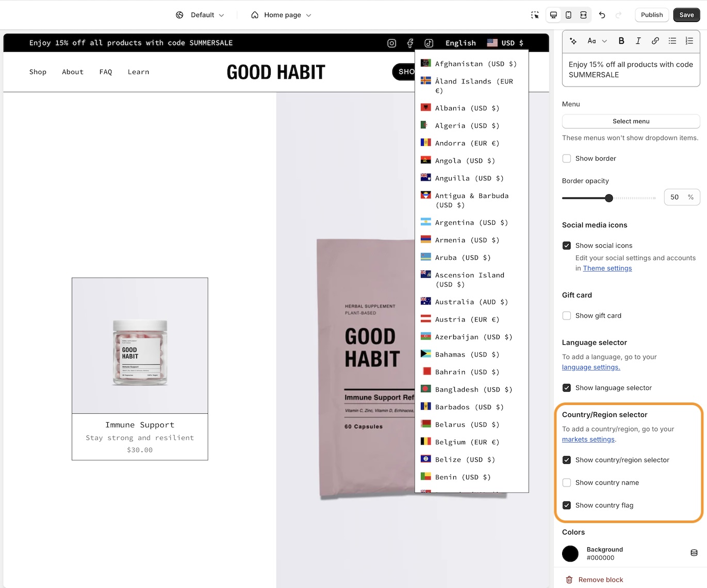
Task: Enable the Show border checkbox
Action: [x=567, y=158]
